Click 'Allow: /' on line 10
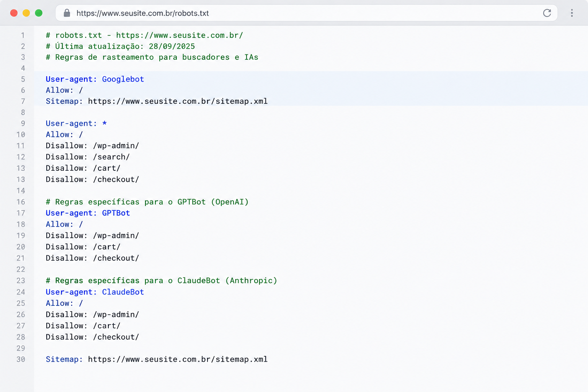 point(64,135)
